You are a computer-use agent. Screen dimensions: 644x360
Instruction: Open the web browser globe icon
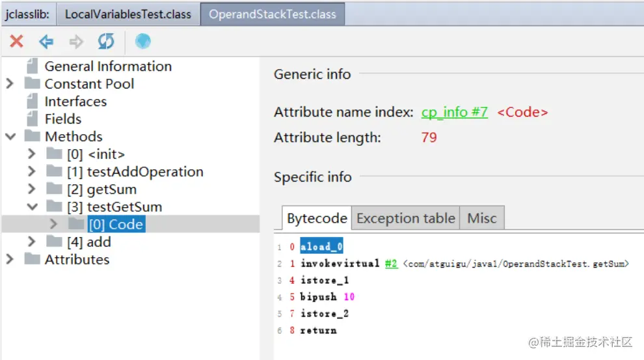143,41
